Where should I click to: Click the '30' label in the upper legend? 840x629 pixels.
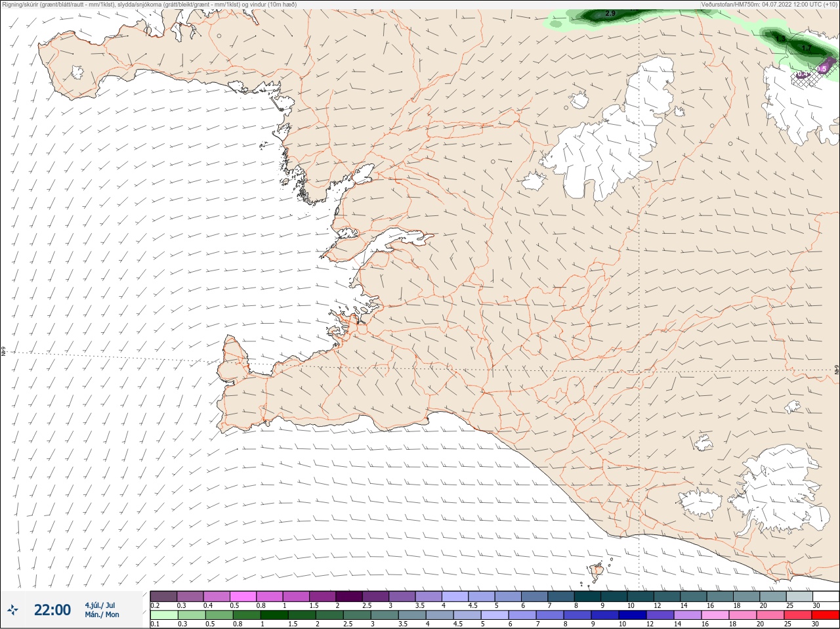click(816, 605)
